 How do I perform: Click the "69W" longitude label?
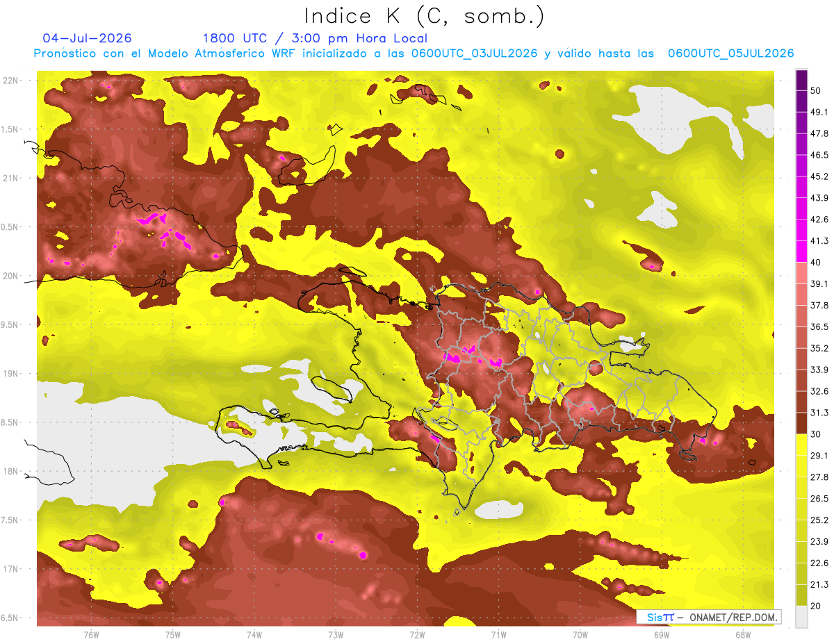tap(662, 634)
